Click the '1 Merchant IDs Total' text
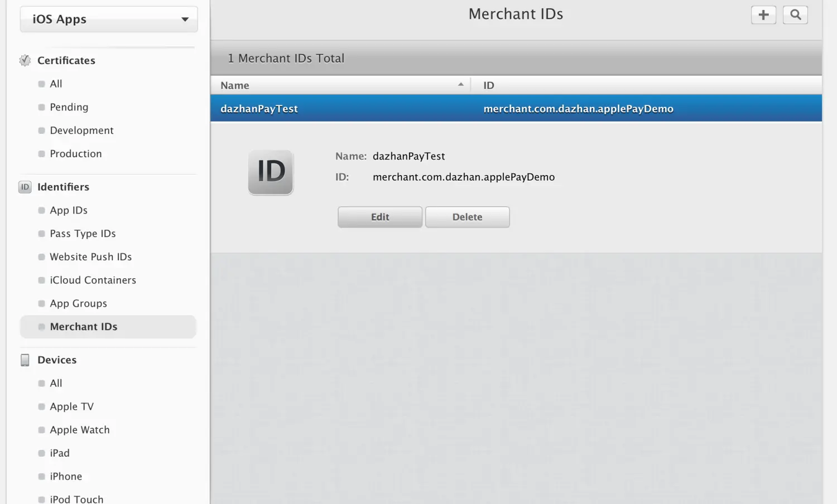The image size is (837, 504). [286, 59]
